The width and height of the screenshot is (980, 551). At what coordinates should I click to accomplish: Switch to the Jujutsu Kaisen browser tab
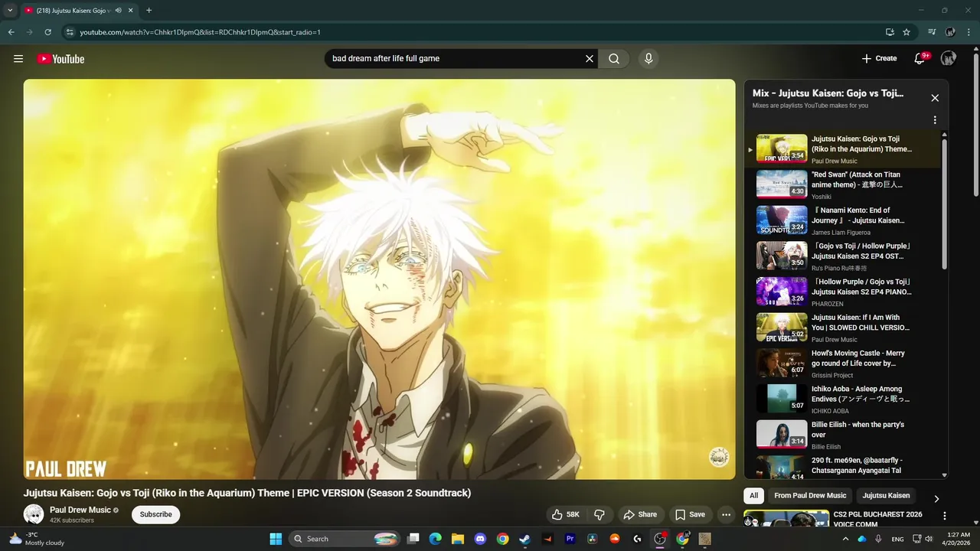(x=73, y=11)
